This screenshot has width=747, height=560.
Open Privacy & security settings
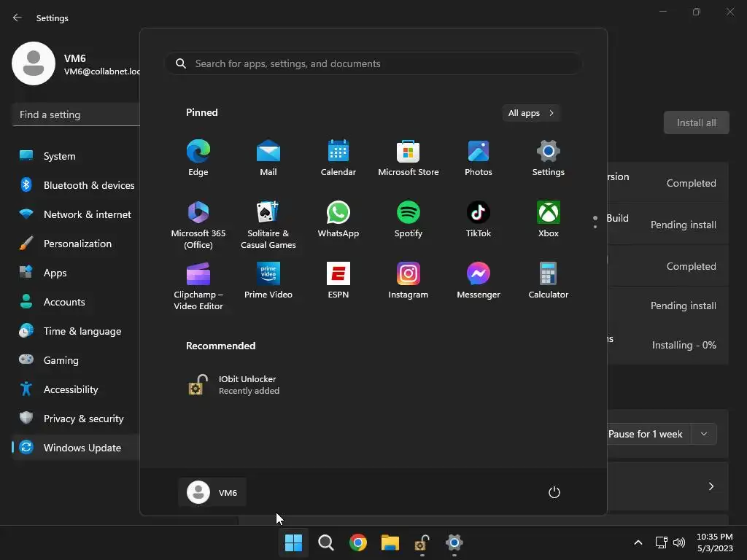click(x=76, y=419)
